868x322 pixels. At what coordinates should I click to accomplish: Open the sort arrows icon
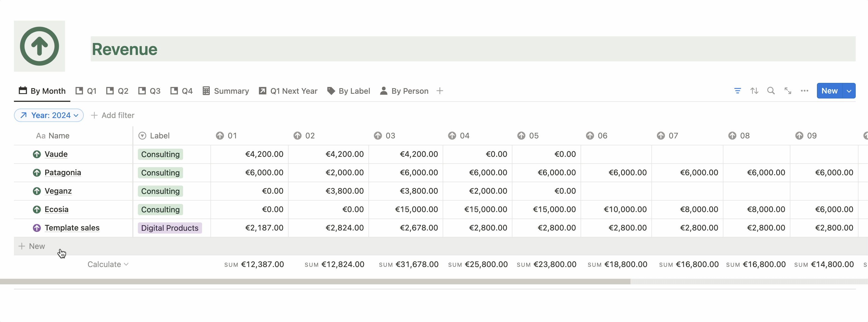point(754,91)
